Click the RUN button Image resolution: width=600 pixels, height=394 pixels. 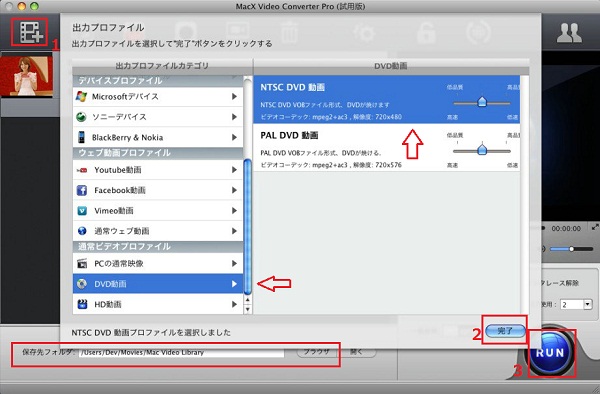coord(550,352)
